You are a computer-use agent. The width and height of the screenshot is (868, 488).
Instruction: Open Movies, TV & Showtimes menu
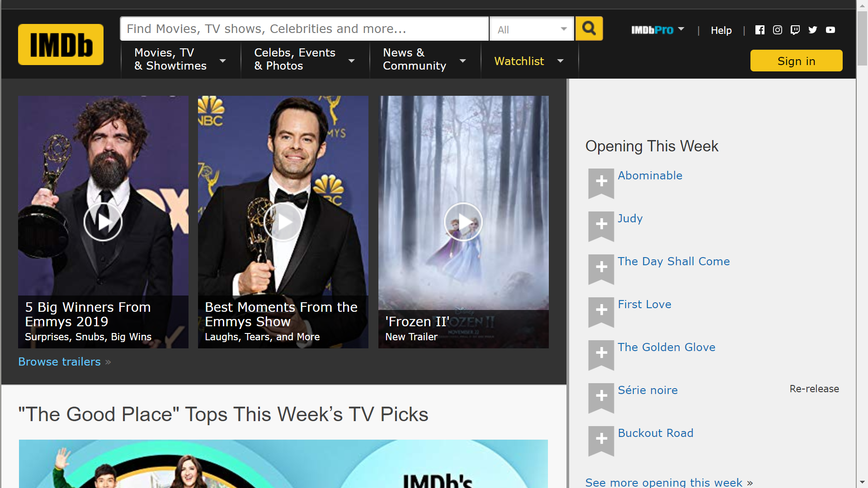tap(179, 59)
